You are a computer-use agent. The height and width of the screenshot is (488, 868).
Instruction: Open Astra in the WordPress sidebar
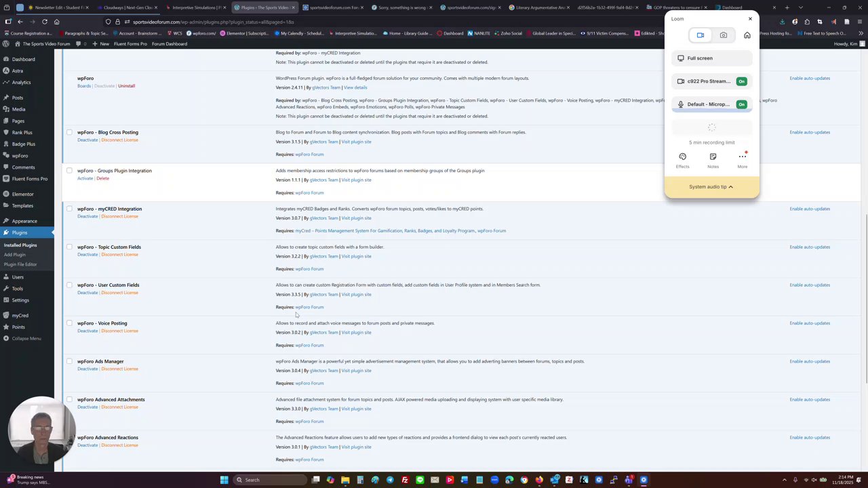point(27,70)
